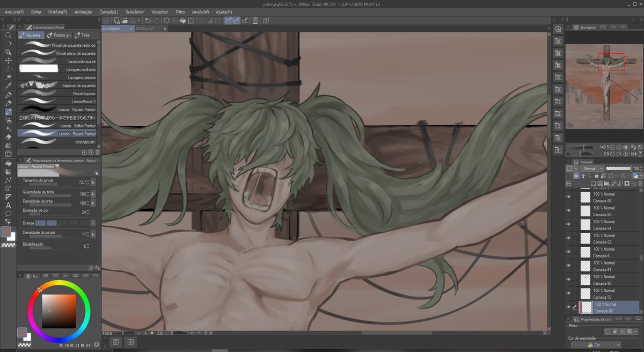Select the Lavagem molhada brush

(x=57, y=69)
